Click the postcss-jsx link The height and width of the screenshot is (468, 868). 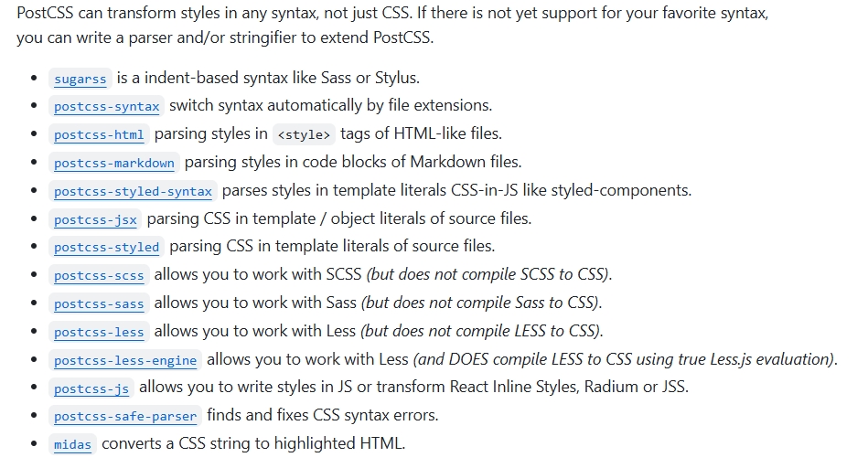click(95, 219)
